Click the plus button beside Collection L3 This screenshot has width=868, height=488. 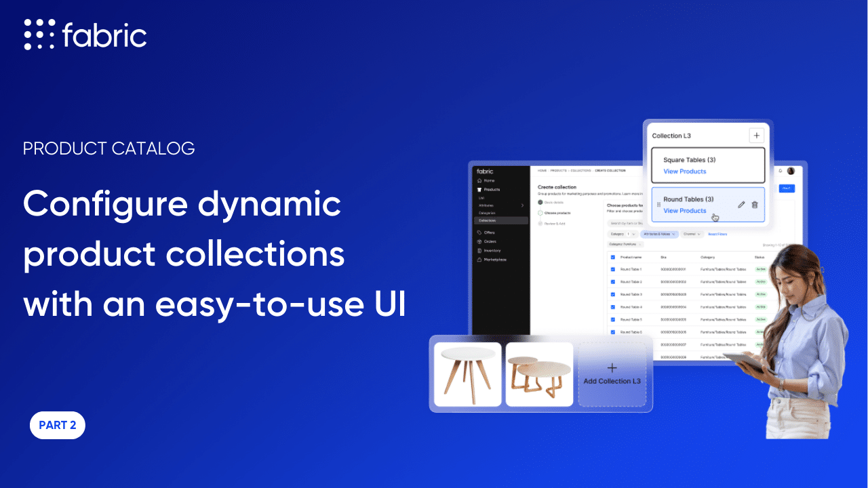click(756, 136)
